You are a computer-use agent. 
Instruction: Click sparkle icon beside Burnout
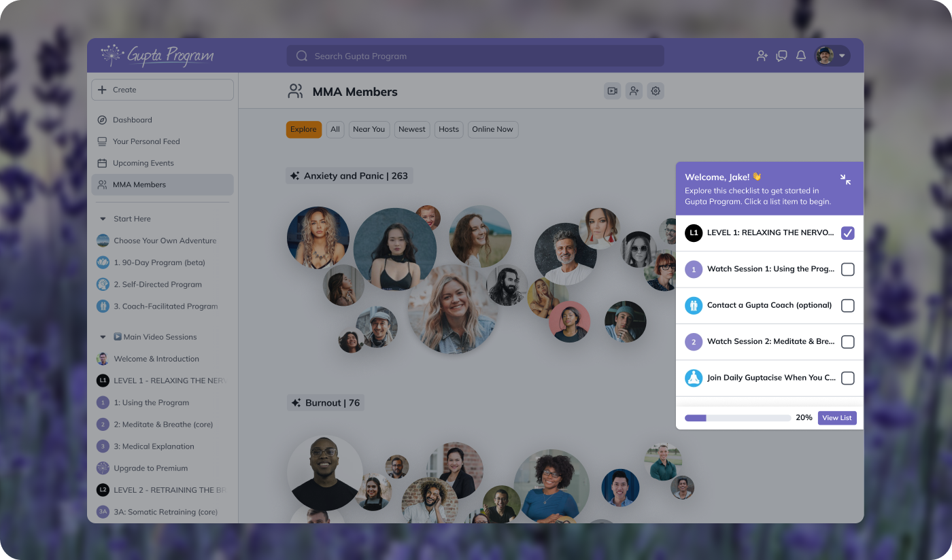tap(296, 403)
